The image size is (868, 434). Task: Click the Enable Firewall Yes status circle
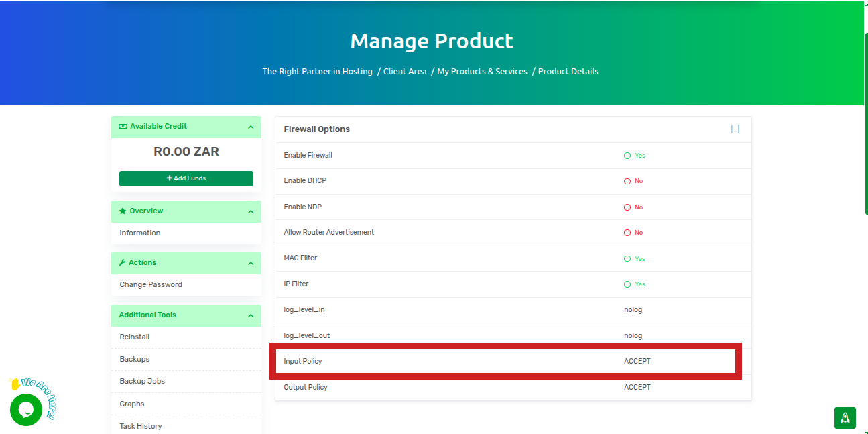(x=627, y=156)
